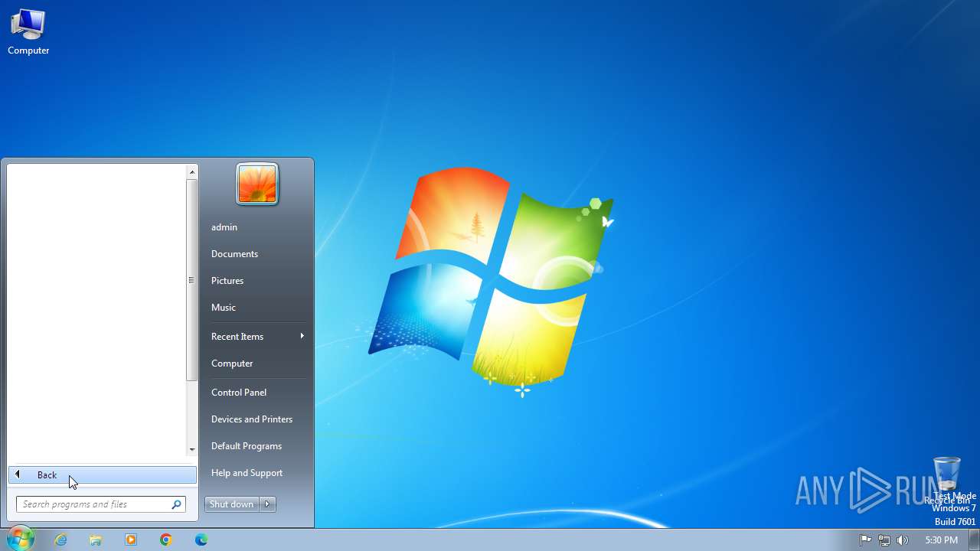
Task: Click the taskbar clock showing 5:30 PM
Action: [941, 540]
